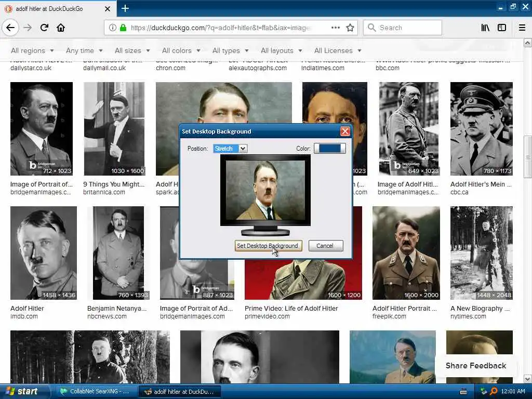The height and width of the screenshot is (399, 532).
Task: Click the alexautographs.com source text
Action: [x=258, y=68]
